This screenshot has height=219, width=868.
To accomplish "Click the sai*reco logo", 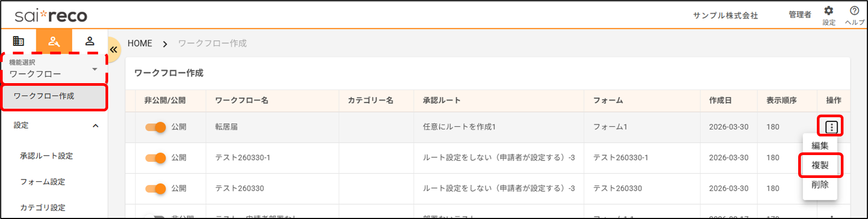I will 51,16.
